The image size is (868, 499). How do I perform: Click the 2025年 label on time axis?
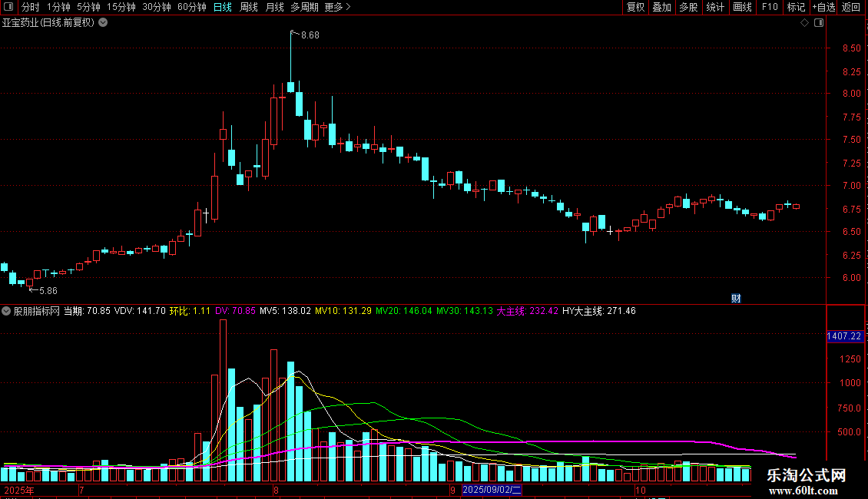(19, 491)
